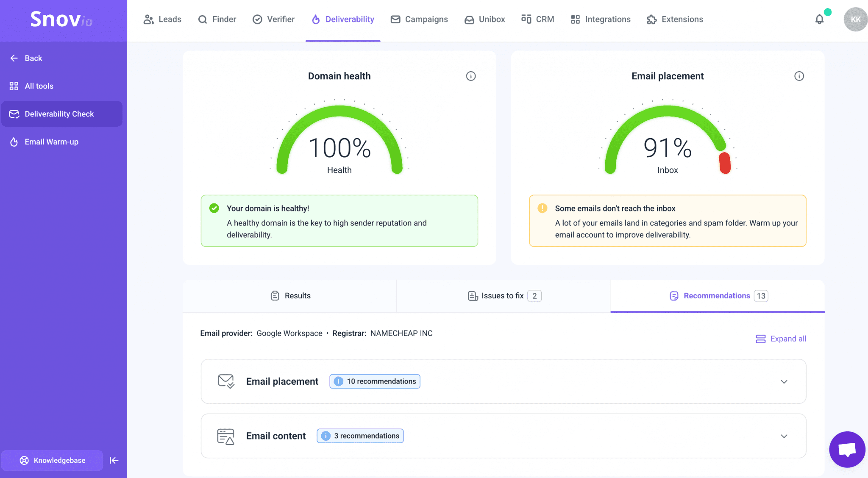The image size is (868, 478).
Task: Collapse the sidebar with the collapse arrow
Action: pyautogui.click(x=114, y=460)
